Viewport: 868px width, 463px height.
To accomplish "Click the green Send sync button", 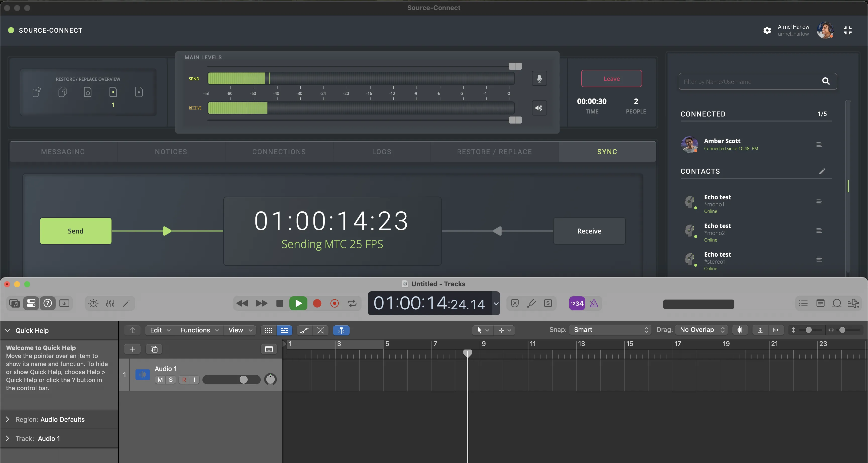I will [76, 231].
